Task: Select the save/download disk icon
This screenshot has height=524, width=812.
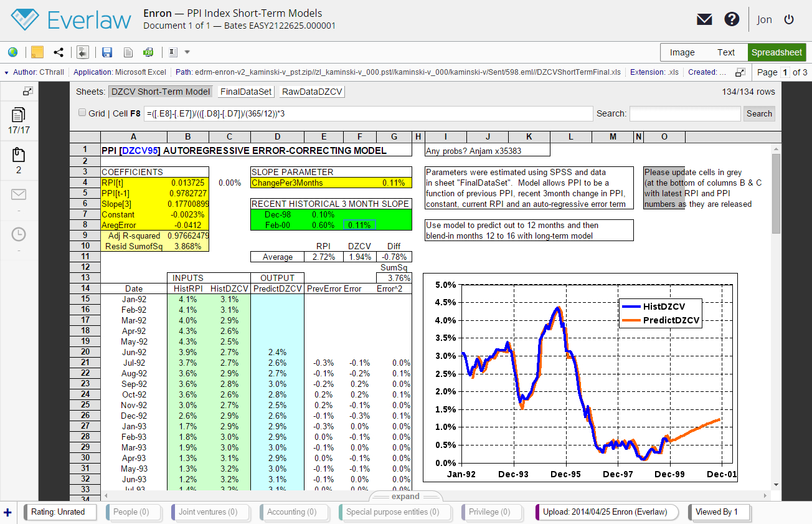Action: tap(106, 52)
